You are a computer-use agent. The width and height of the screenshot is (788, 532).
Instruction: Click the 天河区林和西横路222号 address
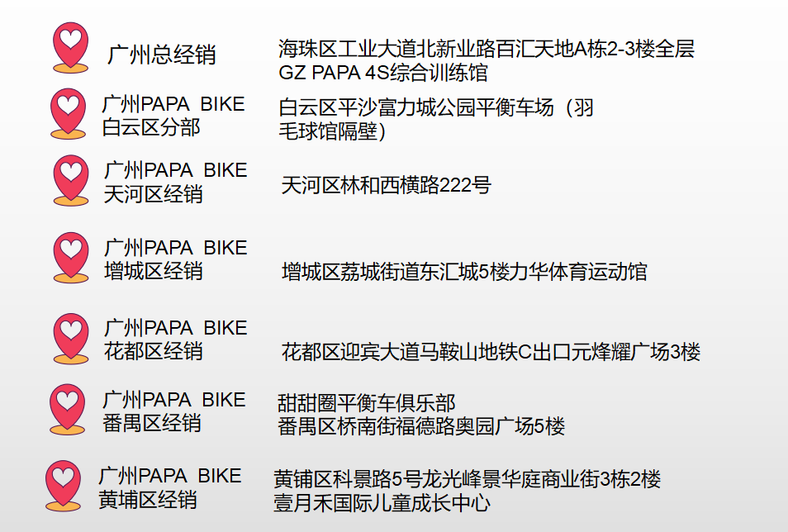click(x=386, y=185)
